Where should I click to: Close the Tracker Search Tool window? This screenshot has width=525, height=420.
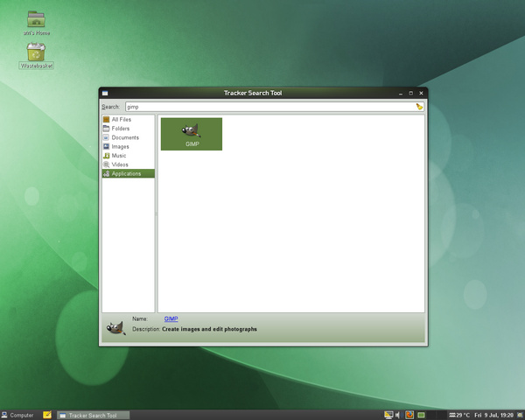[421, 93]
